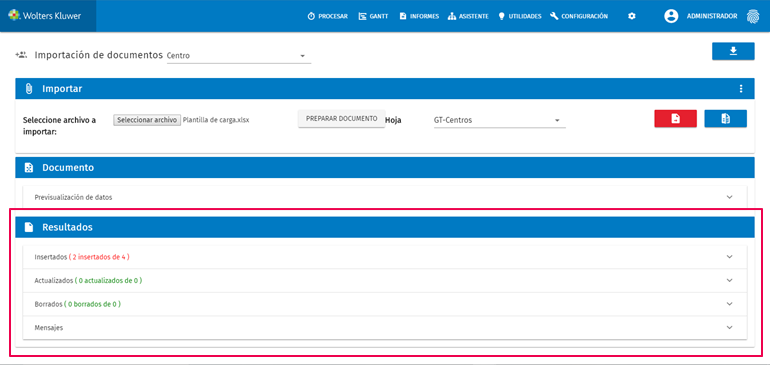Click the Wolters Kluwer logo
Image resolution: width=770 pixels, height=365 pixels.
[x=45, y=16]
